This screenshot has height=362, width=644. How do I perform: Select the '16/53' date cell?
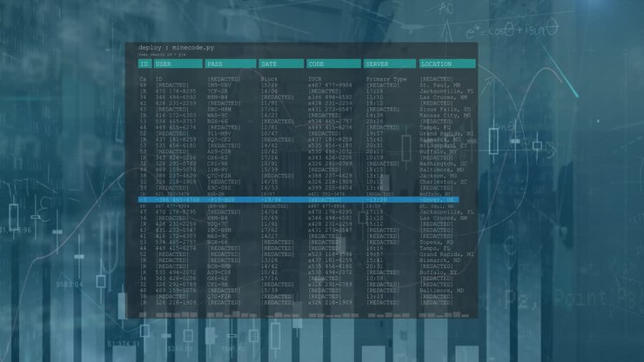point(269,188)
